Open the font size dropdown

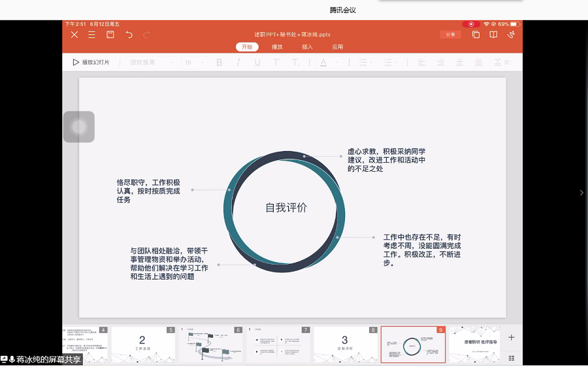click(x=193, y=63)
